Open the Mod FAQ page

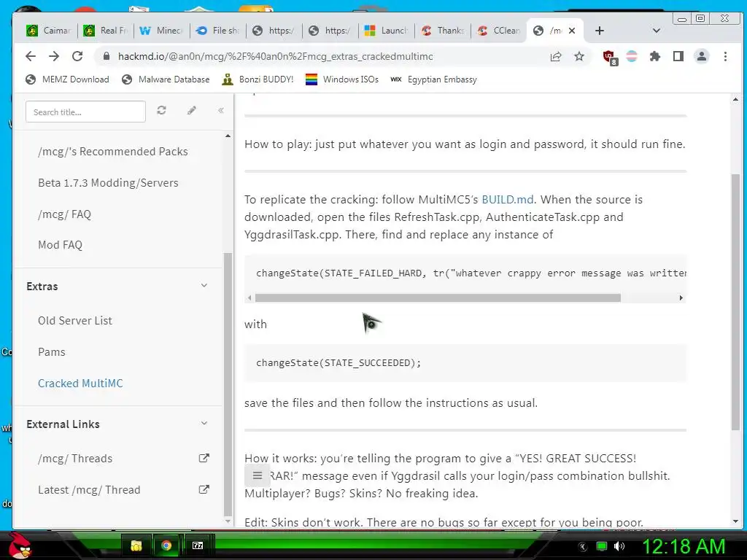point(60,245)
